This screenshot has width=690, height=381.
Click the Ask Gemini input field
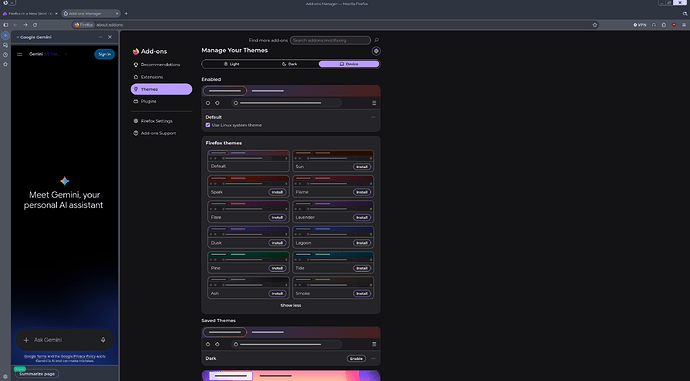tap(65, 340)
